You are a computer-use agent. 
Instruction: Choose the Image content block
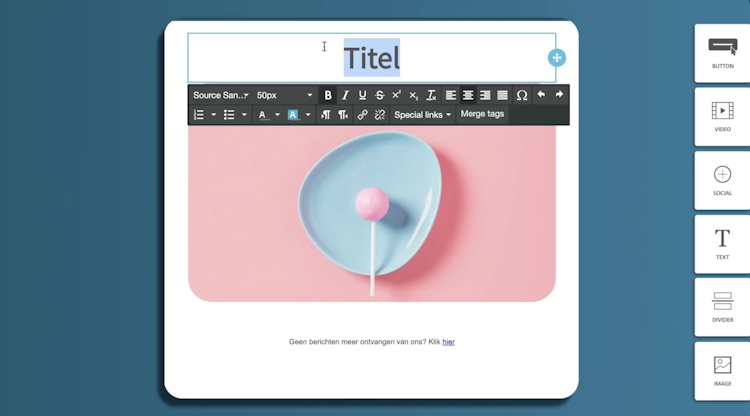[x=722, y=371]
